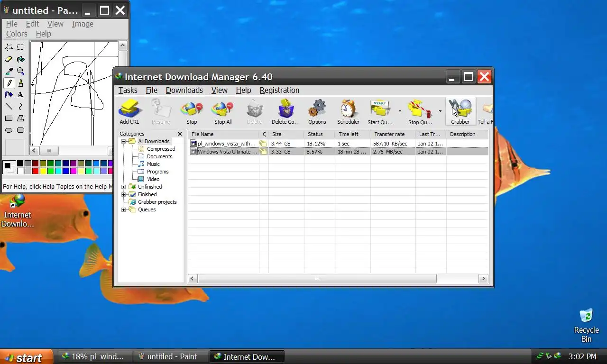The height and width of the screenshot is (364, 607).
Task: Select the Airbrush tool in Paint
Action: tap(9, 95)
